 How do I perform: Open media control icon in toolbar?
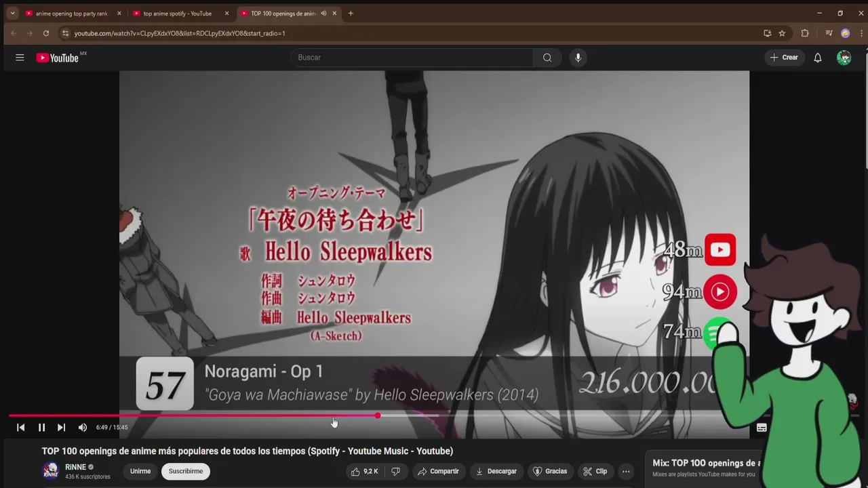pyautogui.click(x=829, y=33)
